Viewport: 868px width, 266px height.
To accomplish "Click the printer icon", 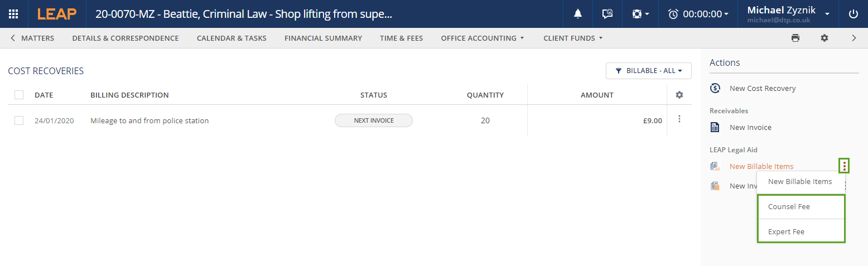I will [795, 38].
